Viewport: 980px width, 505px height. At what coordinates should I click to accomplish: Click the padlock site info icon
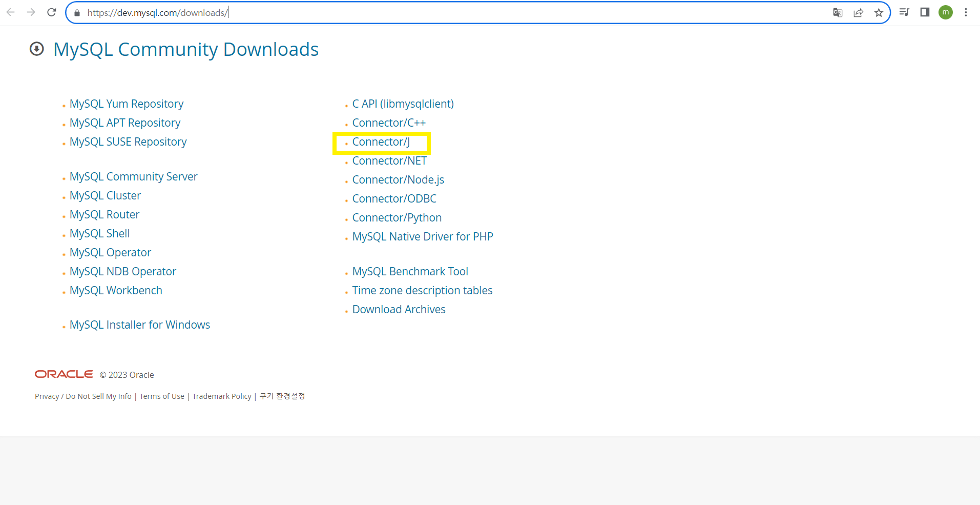pyautogui.click(x=77, y=13)
